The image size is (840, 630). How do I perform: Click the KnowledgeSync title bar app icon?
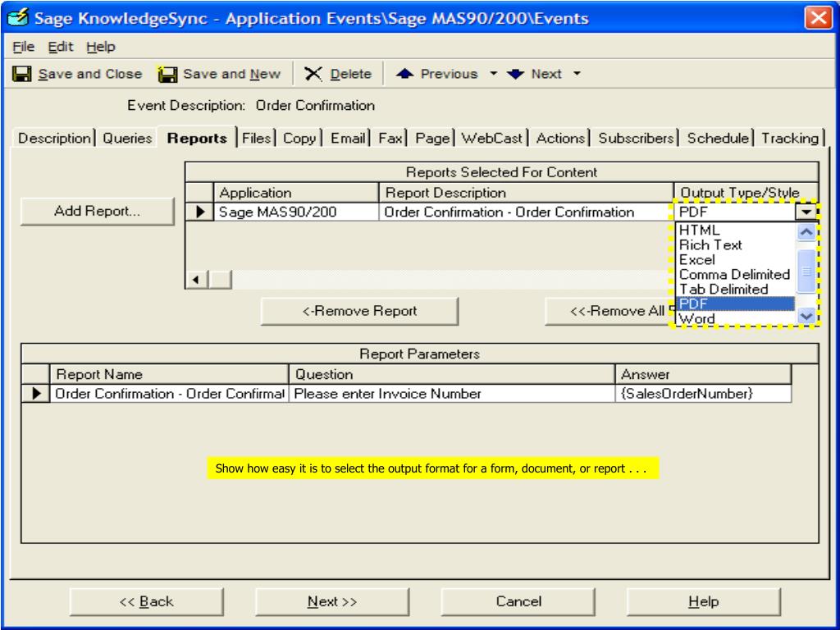(x=18, y=18)
